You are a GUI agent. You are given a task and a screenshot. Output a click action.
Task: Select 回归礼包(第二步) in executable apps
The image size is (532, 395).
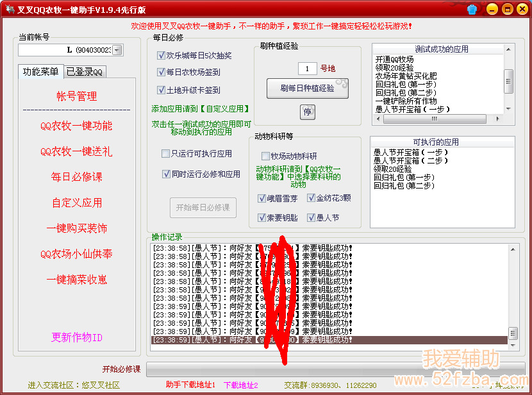404,185
